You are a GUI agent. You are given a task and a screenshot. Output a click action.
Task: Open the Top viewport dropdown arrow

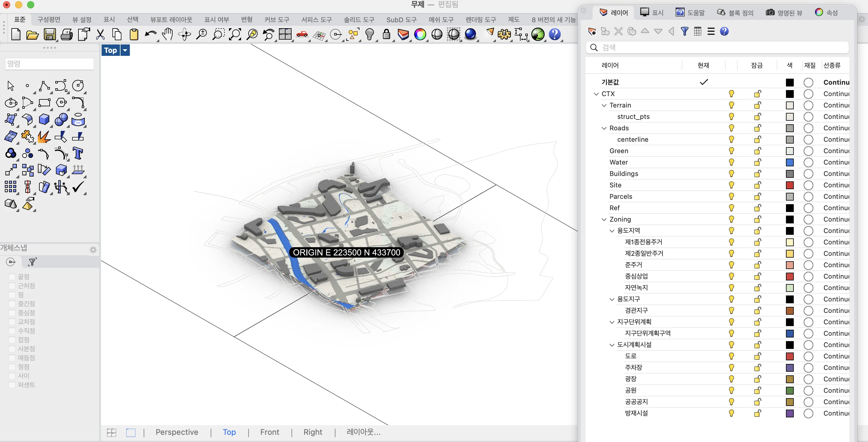[x=125, y=50]
